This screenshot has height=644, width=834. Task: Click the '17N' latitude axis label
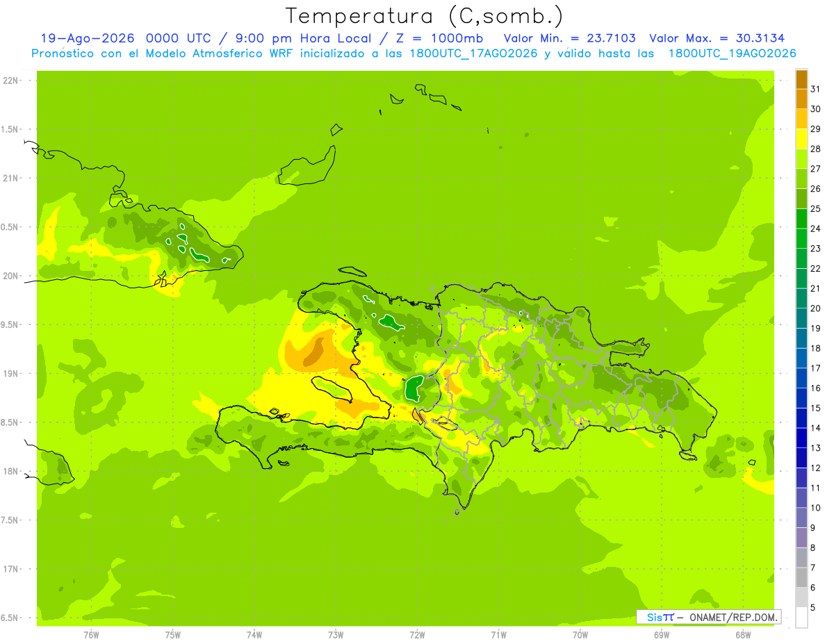[x=10, y=569]
